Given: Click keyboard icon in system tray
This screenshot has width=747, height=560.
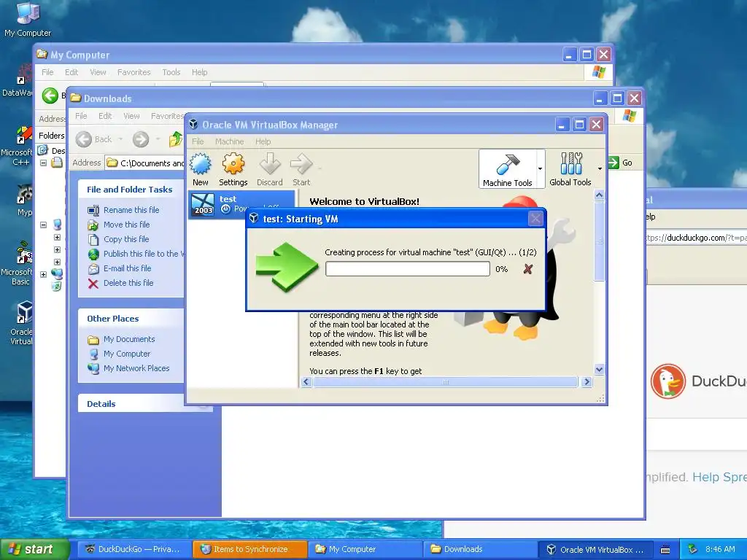Looking at the screenshot, I should pyautogui.click(x=665, y=550).
